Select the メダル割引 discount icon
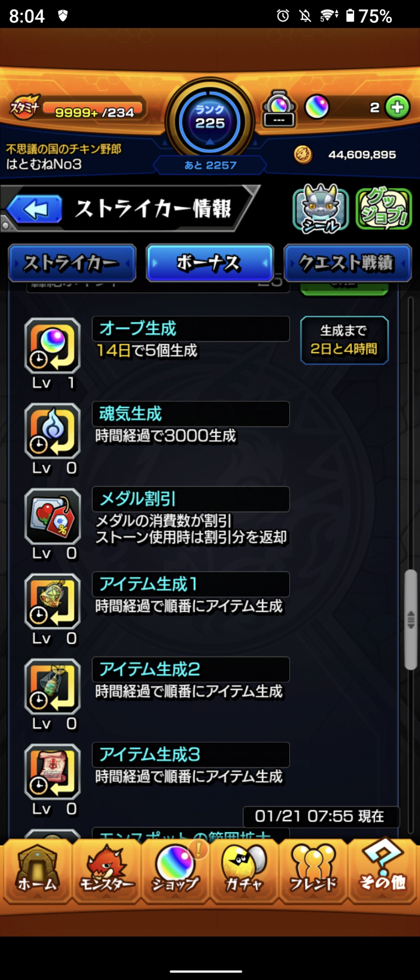 (x=53, y=516)
